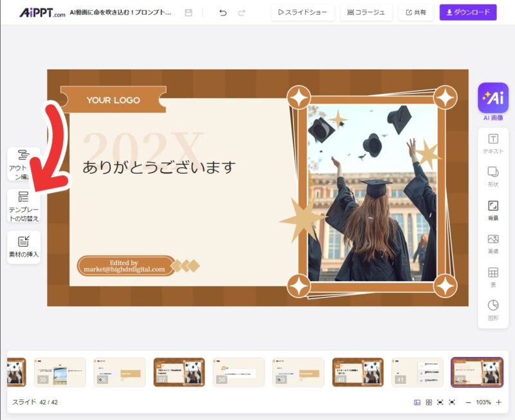
Task: Start the スライドショー slideshow
Action: tap(303, 12)
